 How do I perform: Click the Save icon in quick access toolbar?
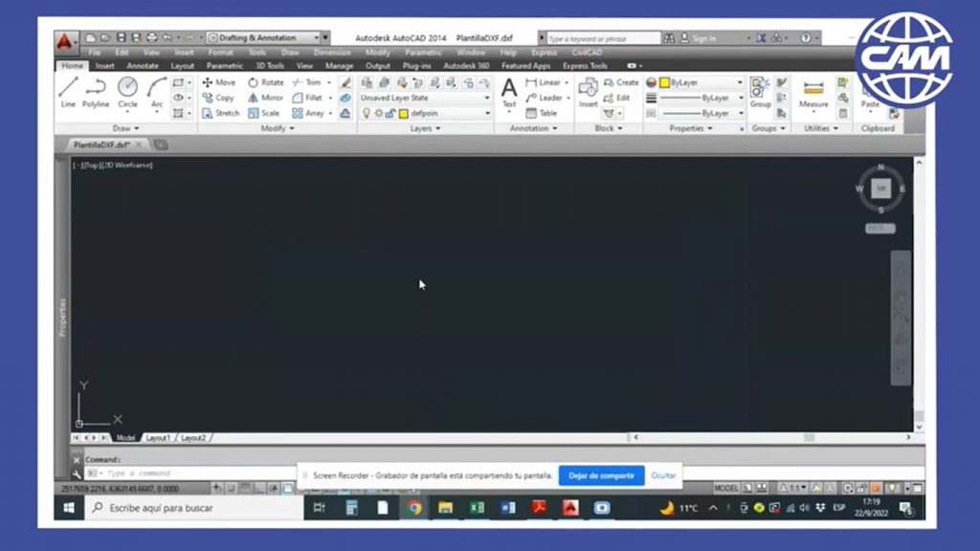pyautogui.click(x=122, y=38)
